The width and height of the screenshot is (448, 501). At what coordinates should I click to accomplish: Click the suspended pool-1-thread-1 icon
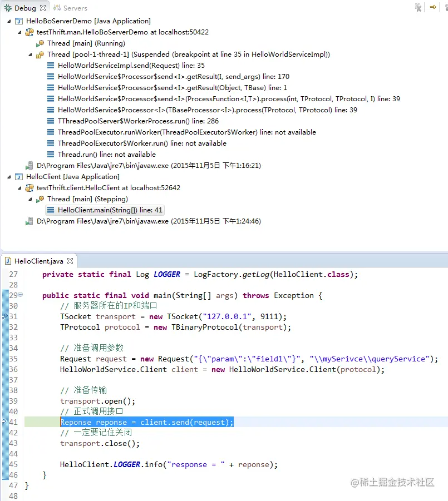point(40,54)
